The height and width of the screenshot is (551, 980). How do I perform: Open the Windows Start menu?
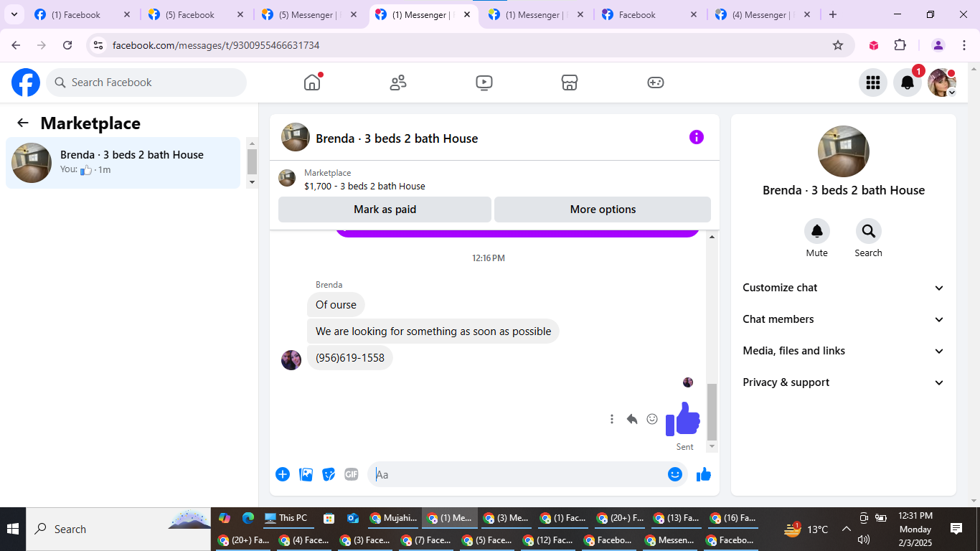tap(13, 529)
